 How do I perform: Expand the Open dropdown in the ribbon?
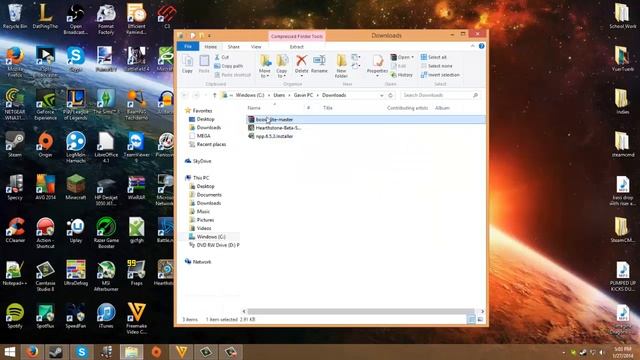(413, 57)
